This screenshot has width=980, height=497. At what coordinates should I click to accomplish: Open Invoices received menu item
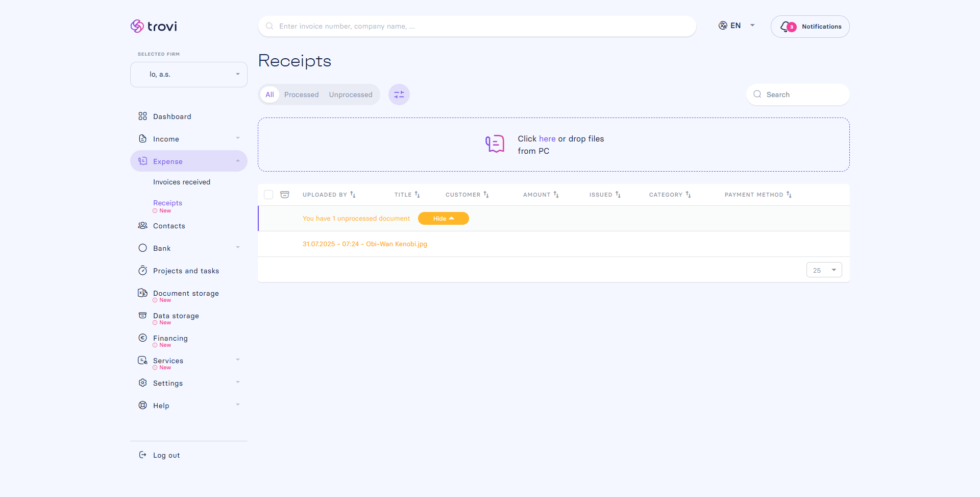coord(182,182)
